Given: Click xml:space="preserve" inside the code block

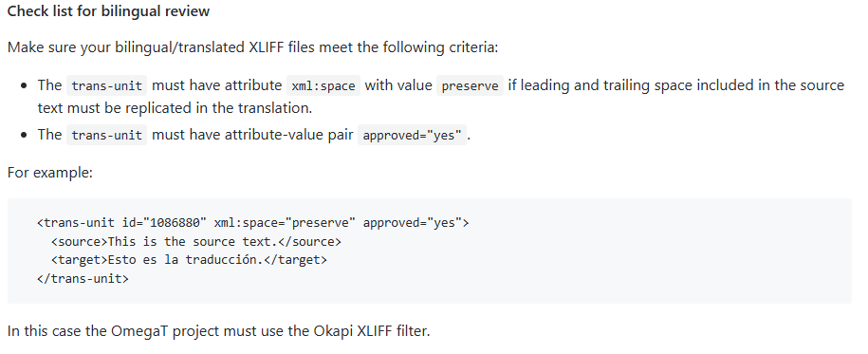Looking at the screenshot, I should click(x=285, y=223).
